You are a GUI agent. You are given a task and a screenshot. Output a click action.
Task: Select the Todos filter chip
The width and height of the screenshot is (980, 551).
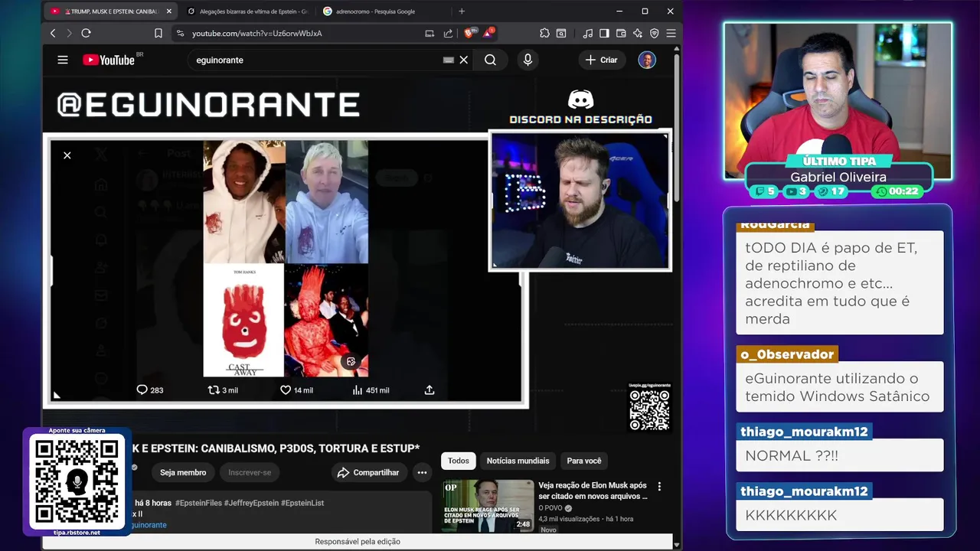(459, 461)
